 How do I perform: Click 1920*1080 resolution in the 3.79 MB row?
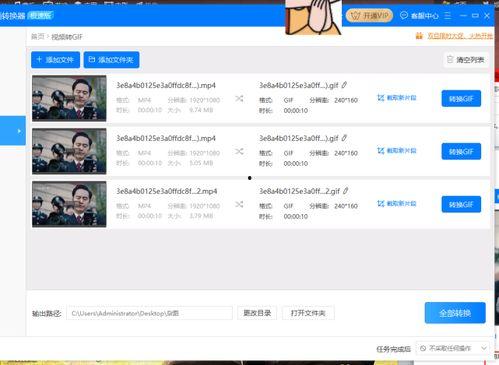[x=204, y=206]
